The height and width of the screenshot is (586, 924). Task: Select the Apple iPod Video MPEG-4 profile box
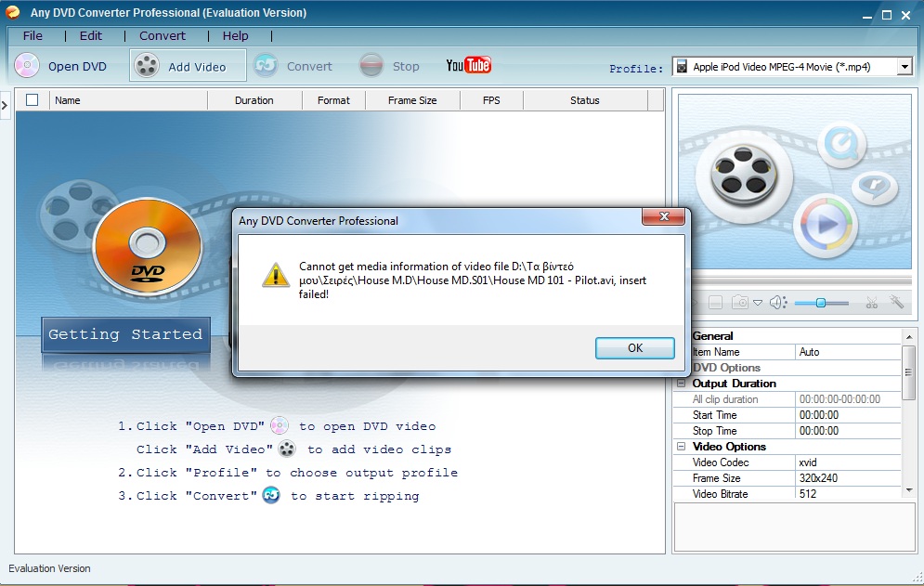pos(792,67)
